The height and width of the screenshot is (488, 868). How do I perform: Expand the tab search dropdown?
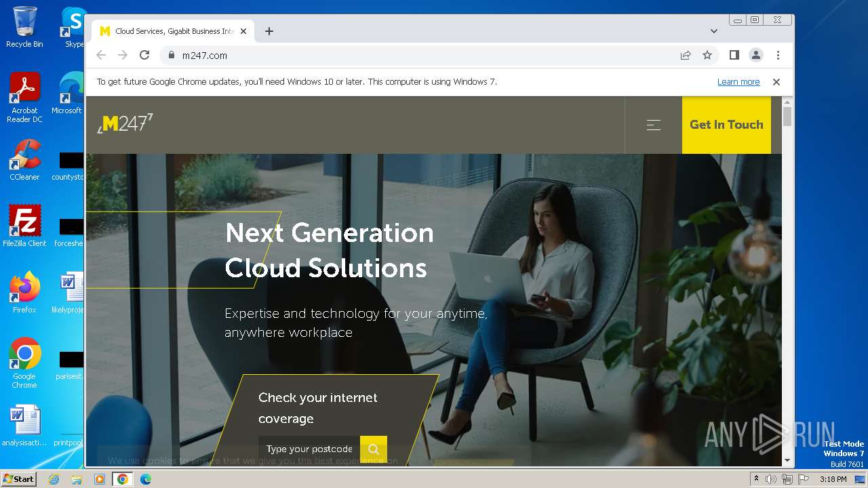point(714,31)
